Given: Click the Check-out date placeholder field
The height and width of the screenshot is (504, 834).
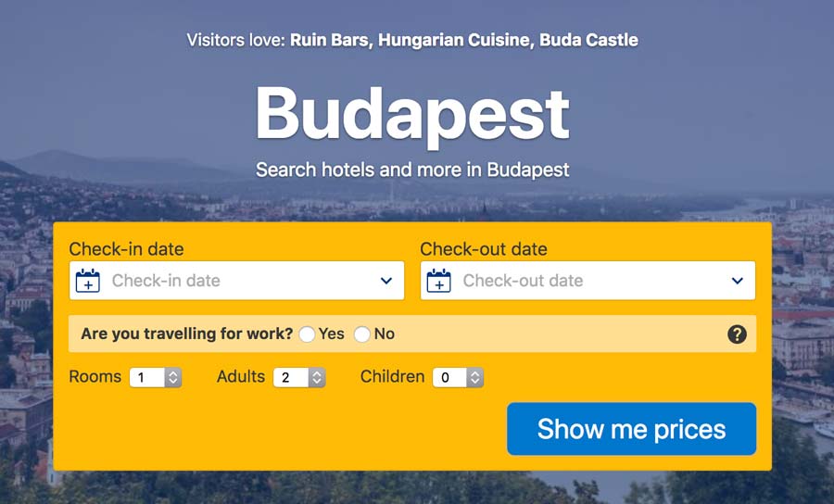Looking at the screenshot, I should tap(588, 280).
